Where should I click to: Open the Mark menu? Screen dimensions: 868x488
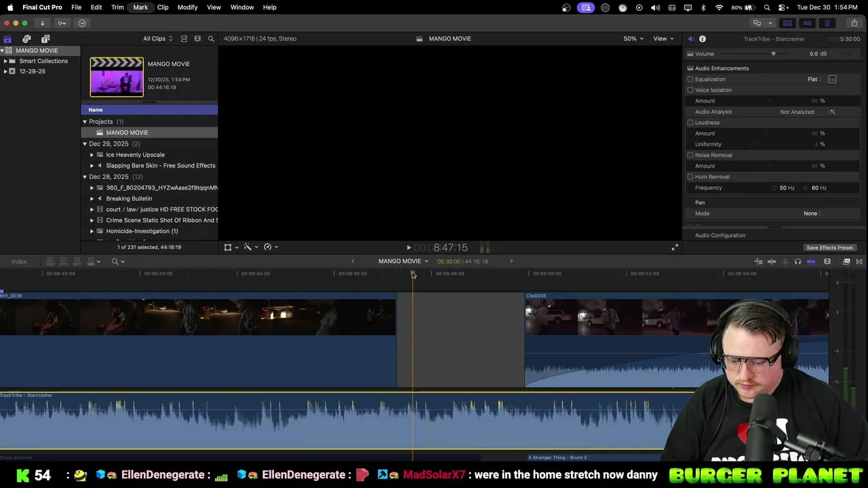140,7
